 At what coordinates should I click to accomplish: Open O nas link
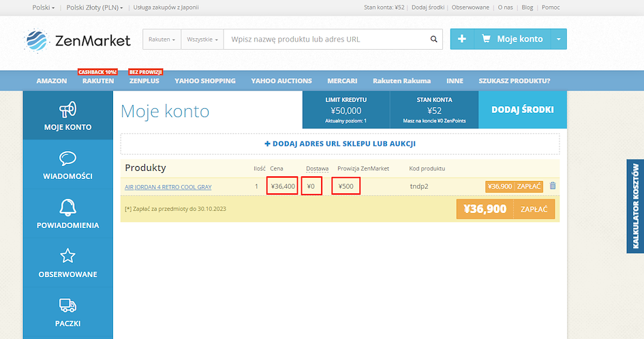click(505, 7)
